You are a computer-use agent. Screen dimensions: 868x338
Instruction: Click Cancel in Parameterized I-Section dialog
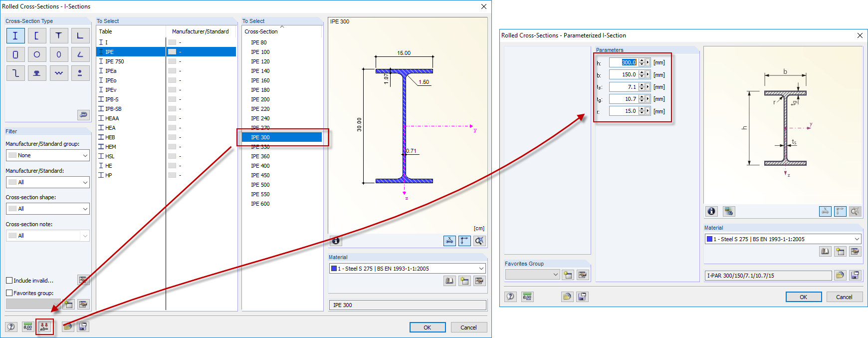[x=844, y=297]
